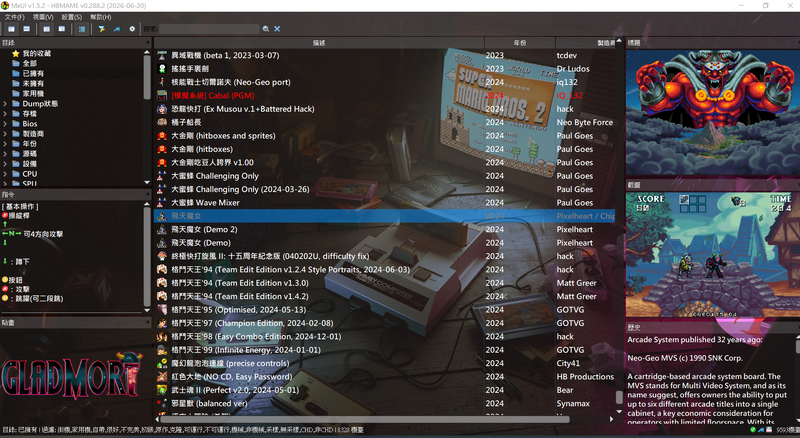This screenshot has width=800, height=438.
Task: Click the filter funnel toolbar icon
Action: coord(102,29)
